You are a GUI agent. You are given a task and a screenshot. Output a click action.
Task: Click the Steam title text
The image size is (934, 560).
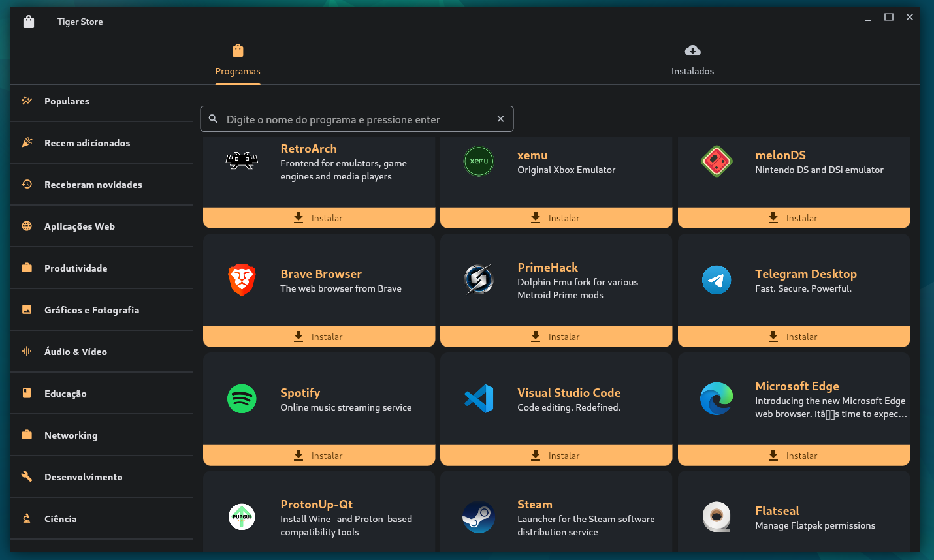point(535,504)
